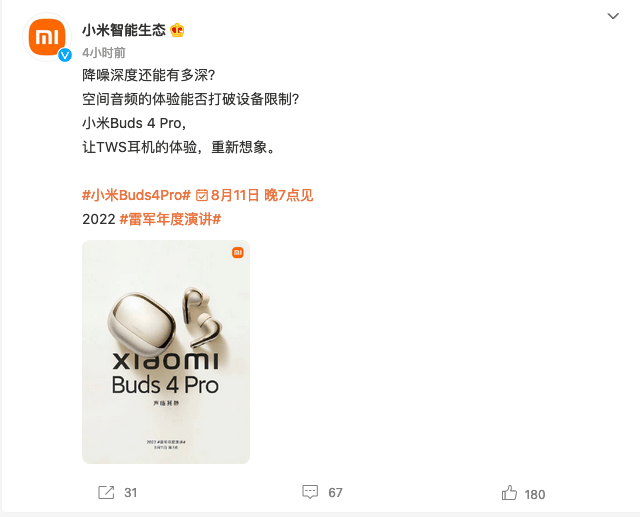This screenshot has width=640, height=517.
Task: Click the small MI logo on the poster image
Action: [x=238, y=253]
